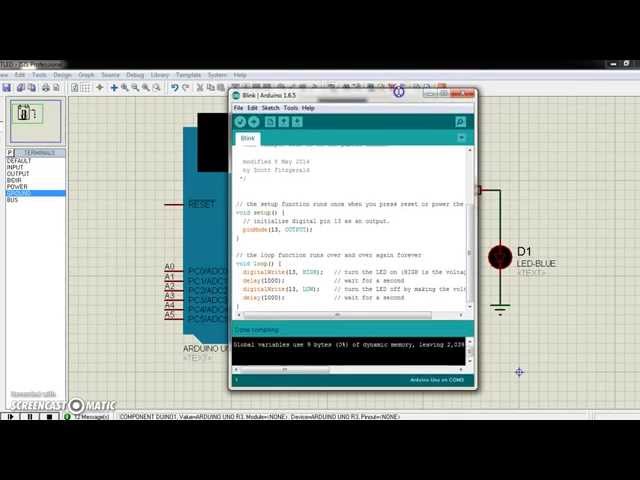Click the D1 LED-BLUE component
Image resolution: width=640 pixels, height=480 pixels.
point(500,257)
